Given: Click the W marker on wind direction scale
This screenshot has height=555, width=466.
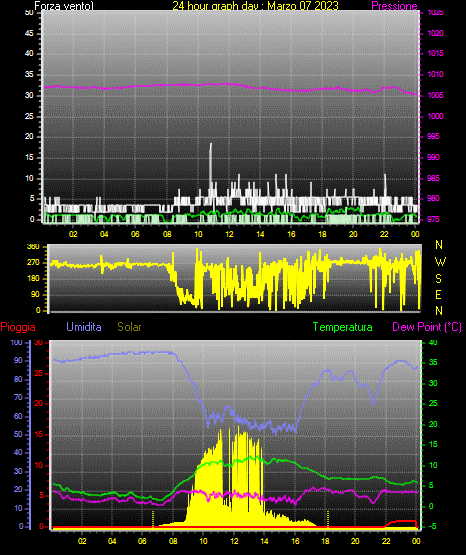Looking at the screenshot, I should point(440,262).
